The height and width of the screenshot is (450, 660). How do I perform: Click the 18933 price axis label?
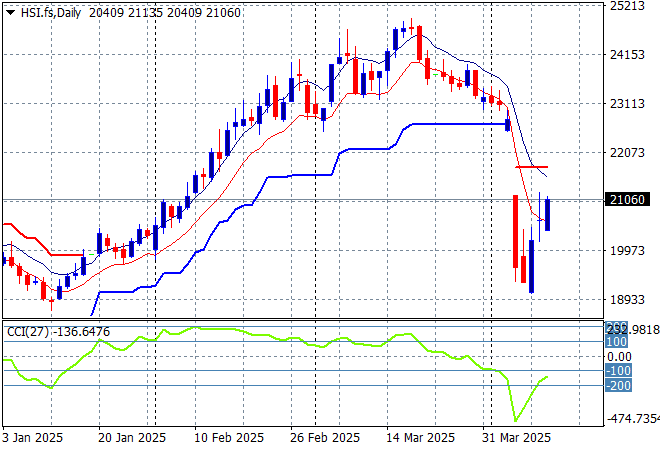click(x=627, y=299)
